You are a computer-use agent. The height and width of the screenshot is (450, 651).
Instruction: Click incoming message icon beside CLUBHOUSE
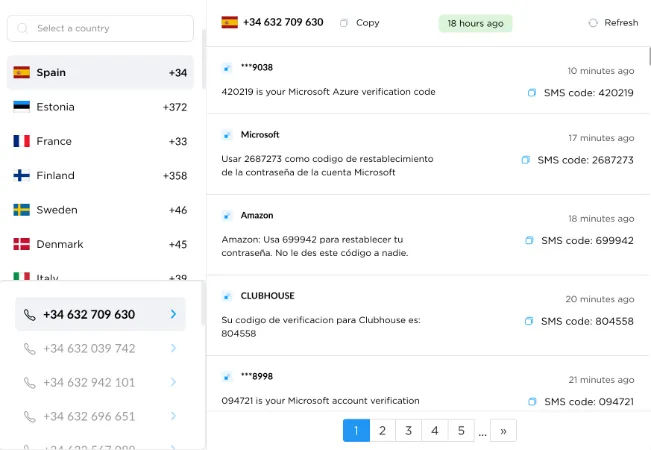click(227, 296)
